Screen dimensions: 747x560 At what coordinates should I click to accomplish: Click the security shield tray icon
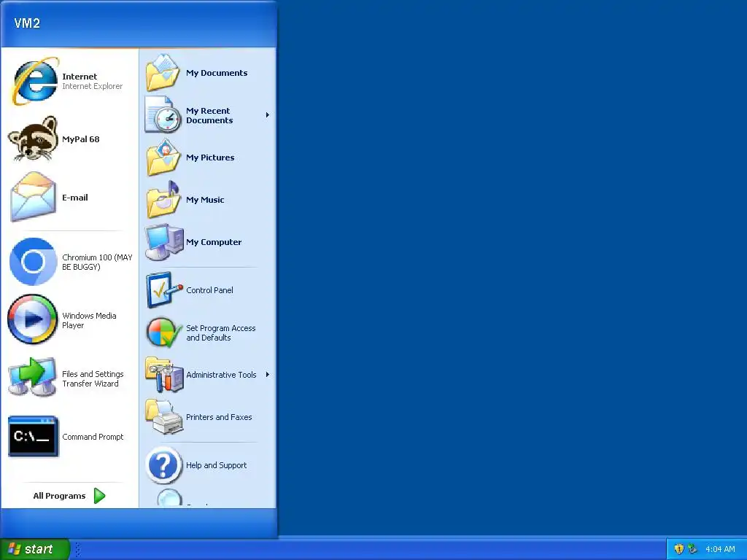coord(679,549)
